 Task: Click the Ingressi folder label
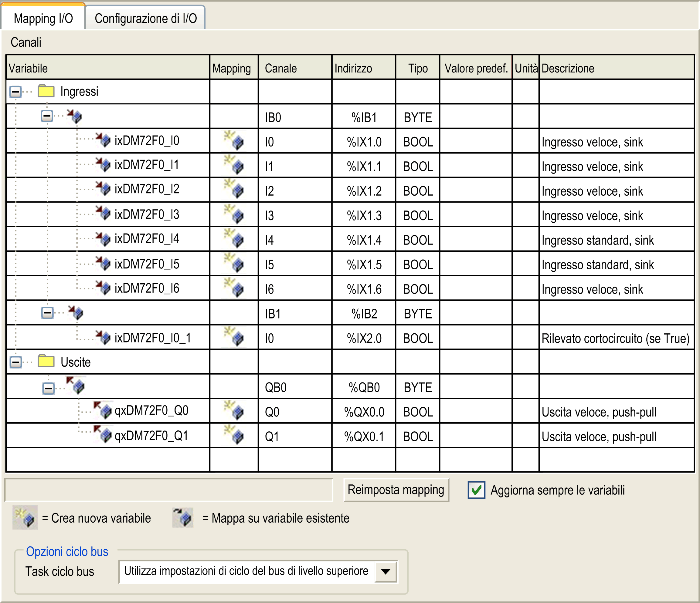pyautogui.click(x=80, y=91)
